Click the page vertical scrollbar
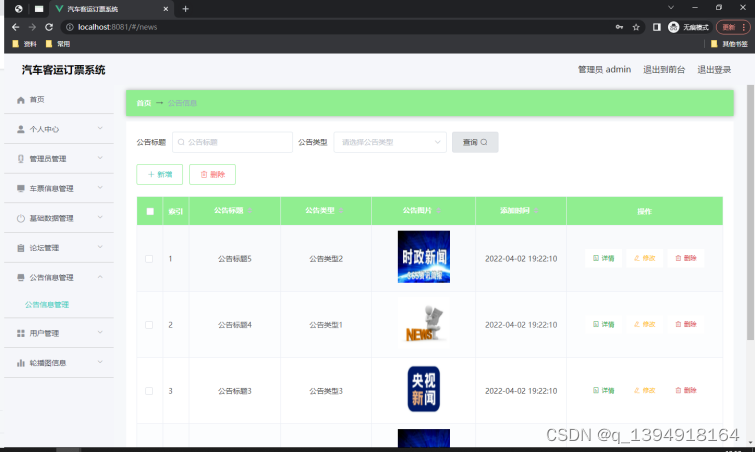This screenshot has height=453, width=755. coord(750,212)
